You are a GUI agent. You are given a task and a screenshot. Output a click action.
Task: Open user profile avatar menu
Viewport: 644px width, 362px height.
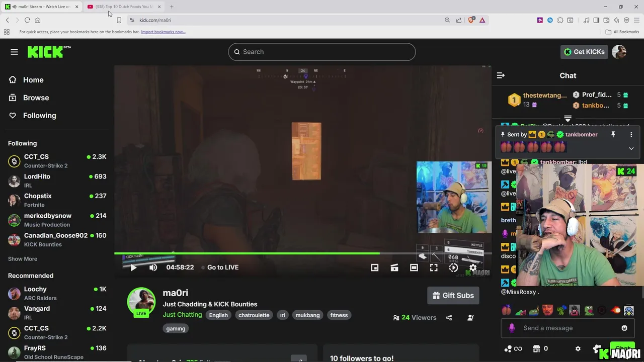(619, 52)
